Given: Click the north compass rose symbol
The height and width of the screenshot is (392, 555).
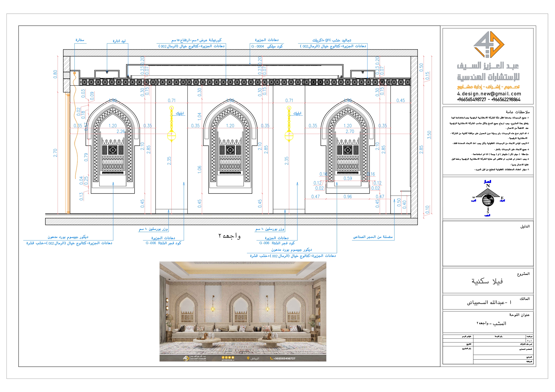Looking at the screenshot, I should (488, 198).
